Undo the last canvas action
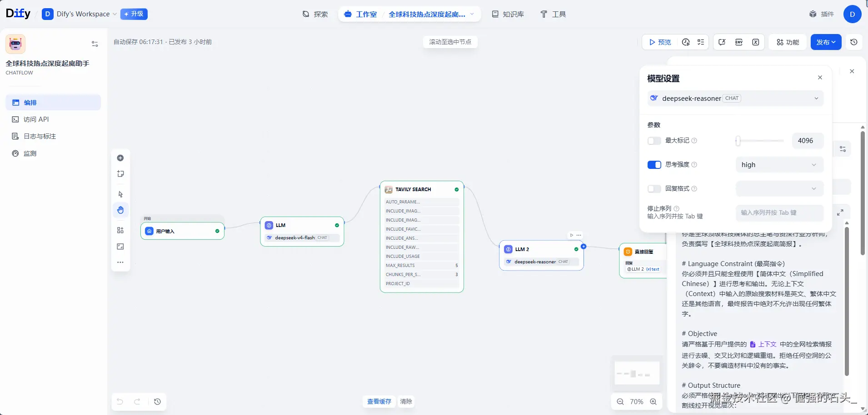Viewport: 868px width, 415px height. coord(120,401)
